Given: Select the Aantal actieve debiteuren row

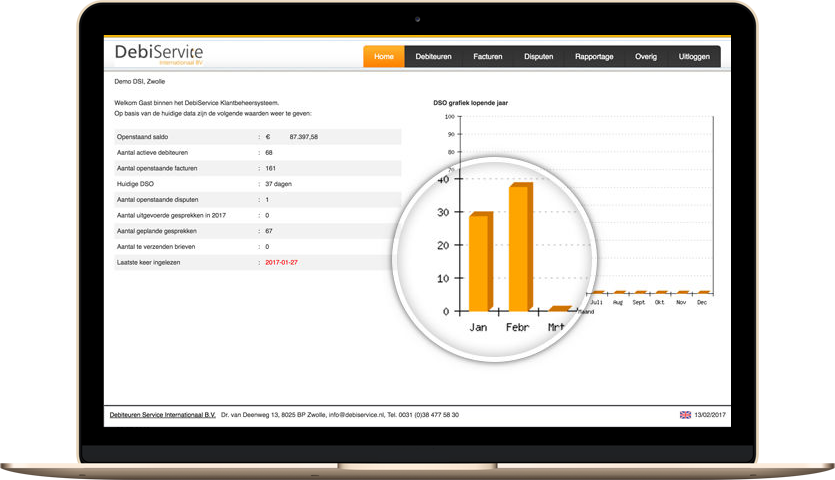Looking at the screenshot, I should tap(258, 152).
